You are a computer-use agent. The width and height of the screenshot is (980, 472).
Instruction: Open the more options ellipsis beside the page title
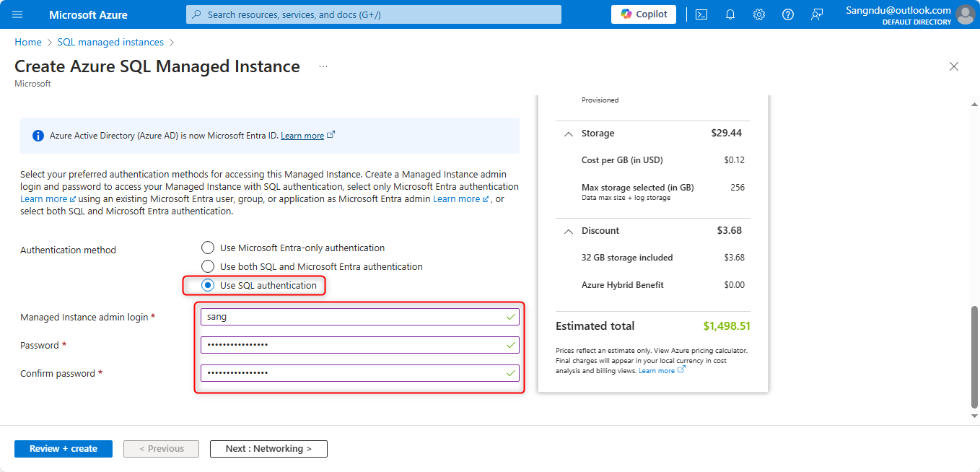323,66
